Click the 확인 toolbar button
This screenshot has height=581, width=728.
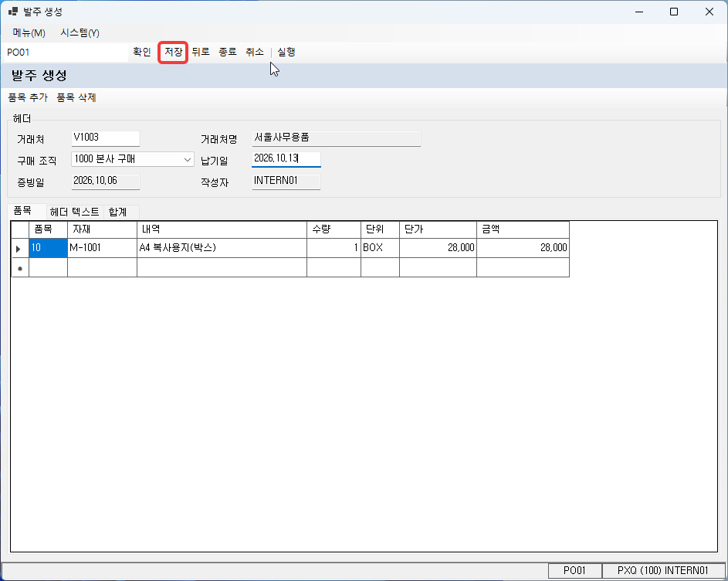click(x=141, y=52)
